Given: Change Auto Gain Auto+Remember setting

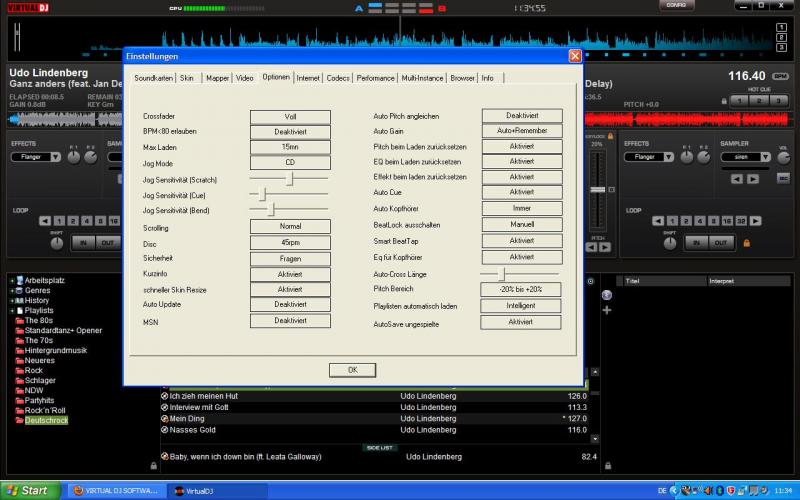Looking at the screenshot, I should (522, 131).
